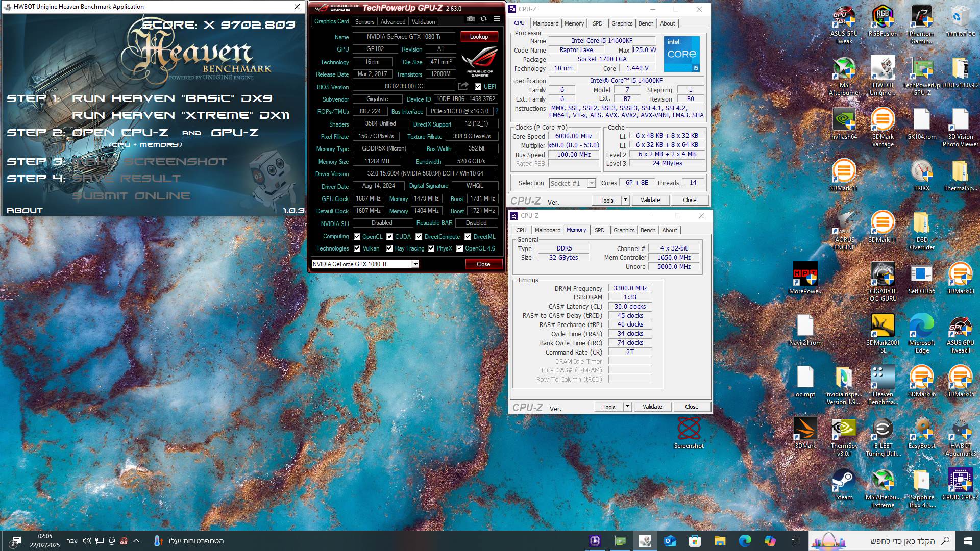
Task: Open Graphics tab in upper CPU-Z window
Action: pyautogui.click(x=622, y=23)
